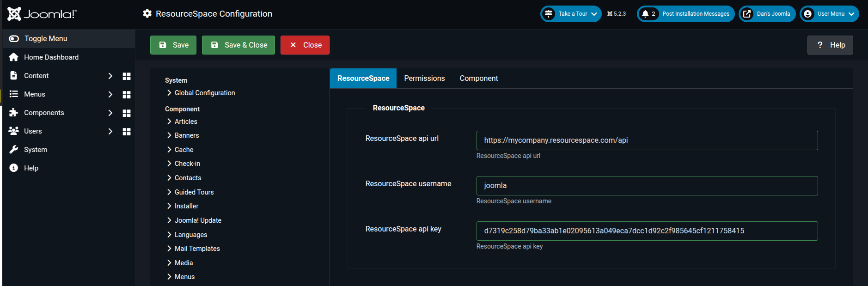The height and width of the screenshot is (286, 868).
Task: Switch to the ResourceSpace tab
Action: [363, 79]
